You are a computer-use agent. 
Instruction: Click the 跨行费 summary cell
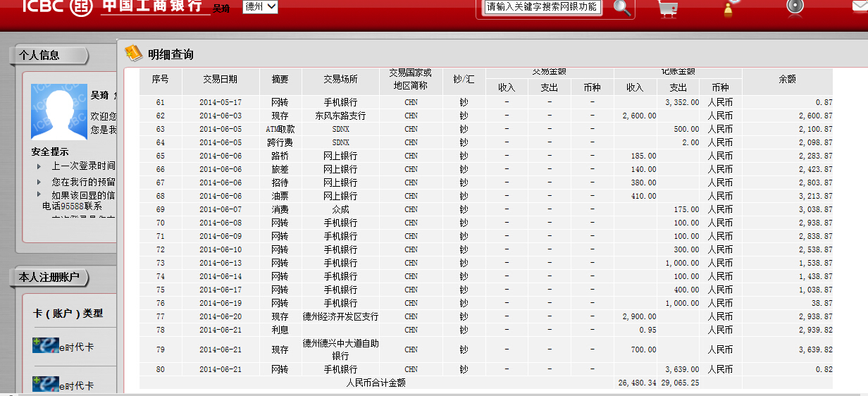tap(280, 142)
